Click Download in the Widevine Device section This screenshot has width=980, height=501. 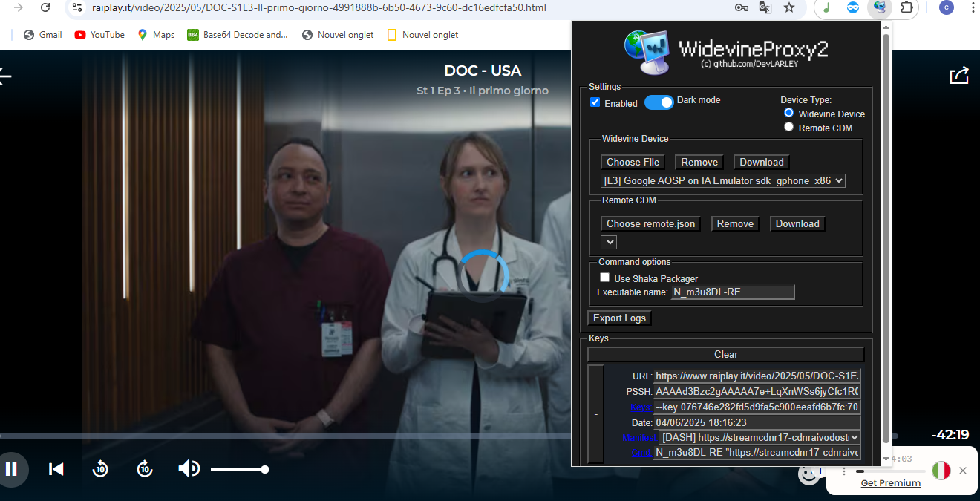pos(762,162)
